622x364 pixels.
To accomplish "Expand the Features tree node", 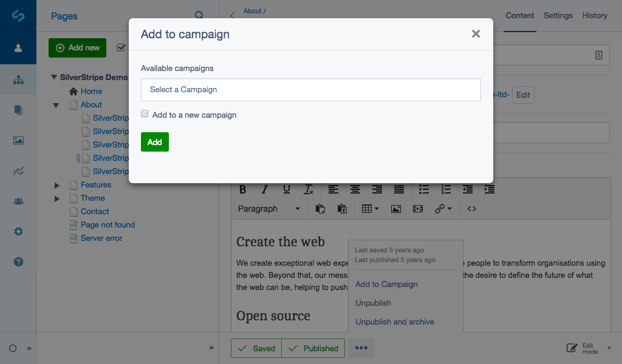I will (56, 184).
